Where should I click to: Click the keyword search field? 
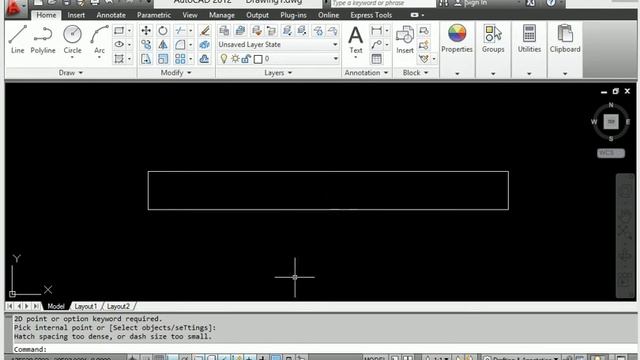point(382,3)
